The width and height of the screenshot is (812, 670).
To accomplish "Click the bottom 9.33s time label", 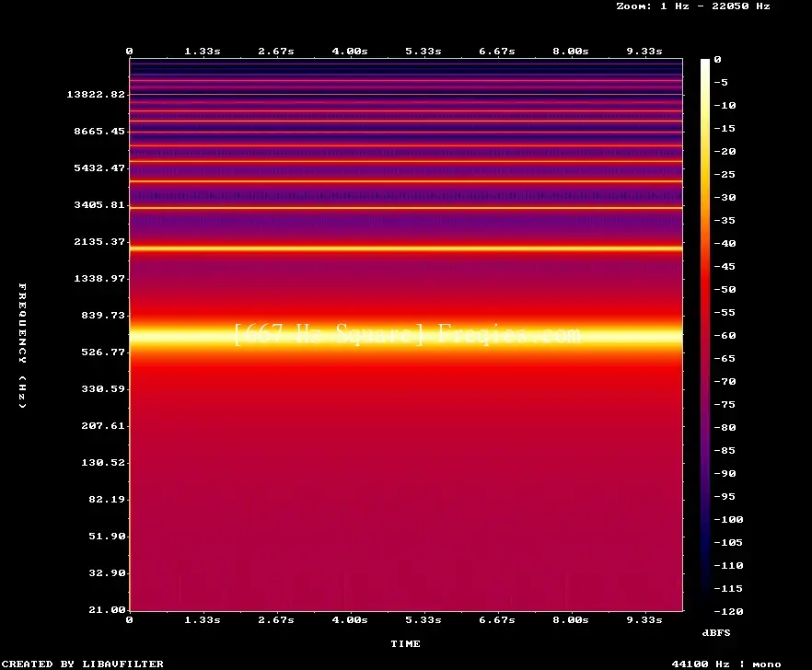I will coord(644,619).
